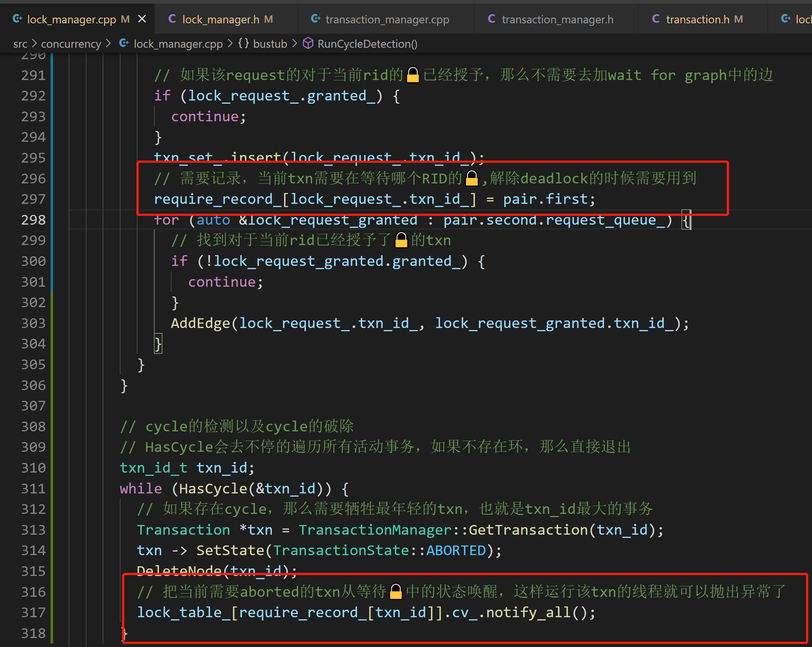The image size is (812, 647).
Task: Switch to lock_manager.h tab
Action: 221,19
